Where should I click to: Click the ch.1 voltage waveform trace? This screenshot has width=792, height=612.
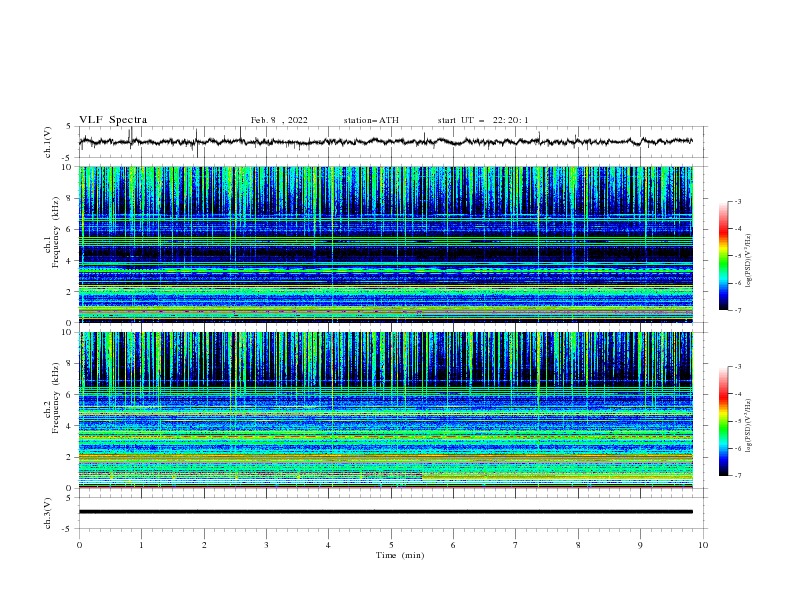385,141
